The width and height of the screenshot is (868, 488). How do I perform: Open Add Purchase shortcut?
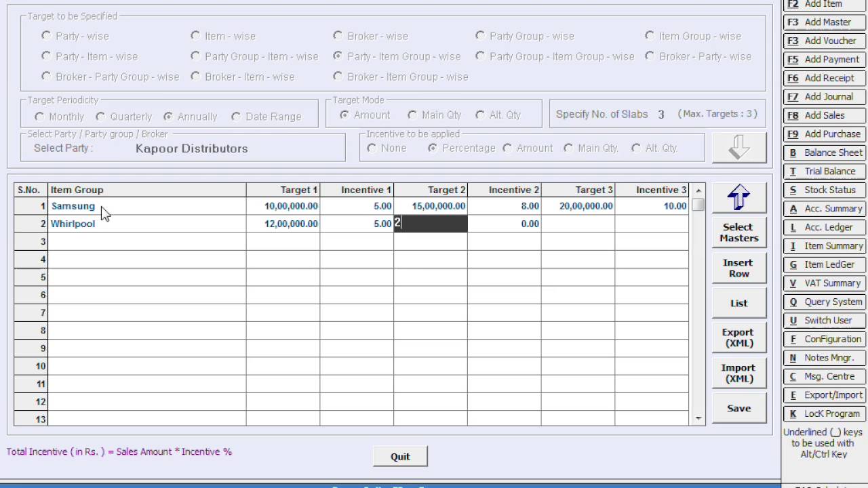point(824,134)
